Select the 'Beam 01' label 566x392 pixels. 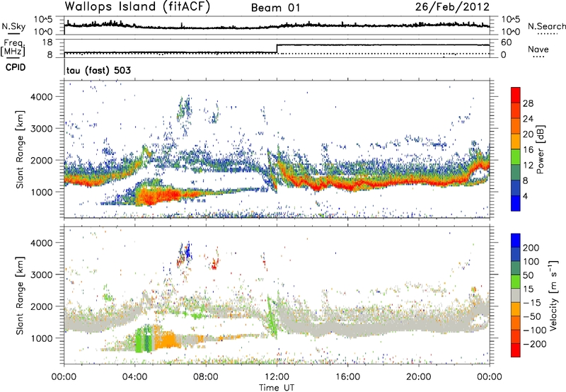point(275,8)
